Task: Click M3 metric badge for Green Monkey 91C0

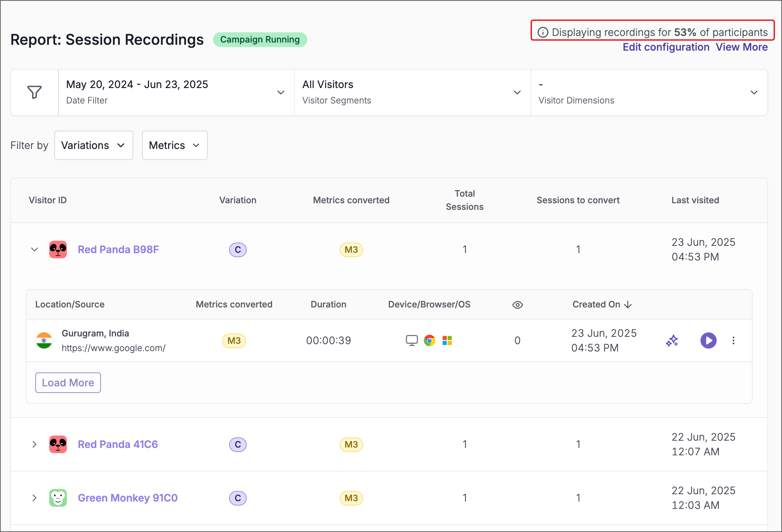Action: [351, 498]
